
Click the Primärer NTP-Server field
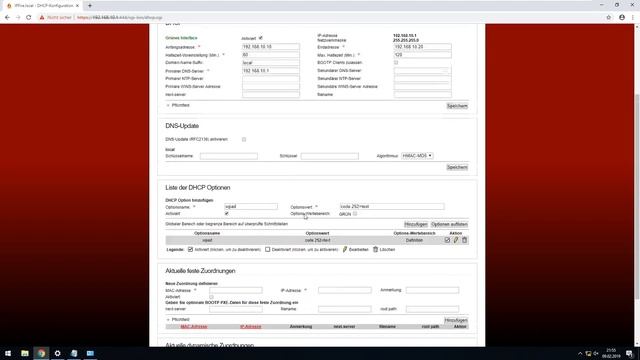(x=271, y=78)
